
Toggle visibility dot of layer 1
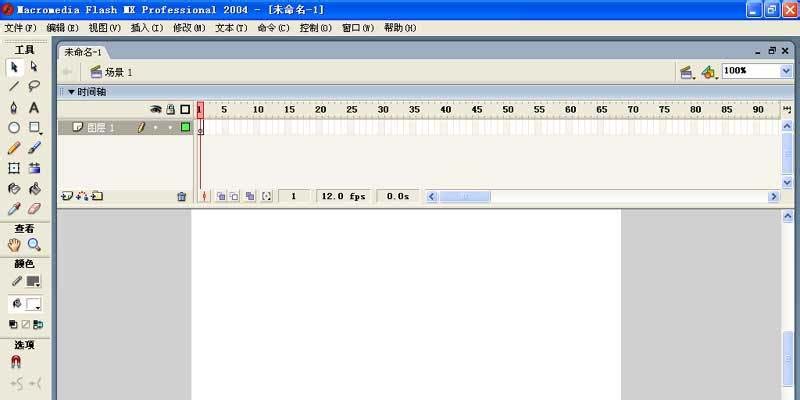tap(156, 128)
